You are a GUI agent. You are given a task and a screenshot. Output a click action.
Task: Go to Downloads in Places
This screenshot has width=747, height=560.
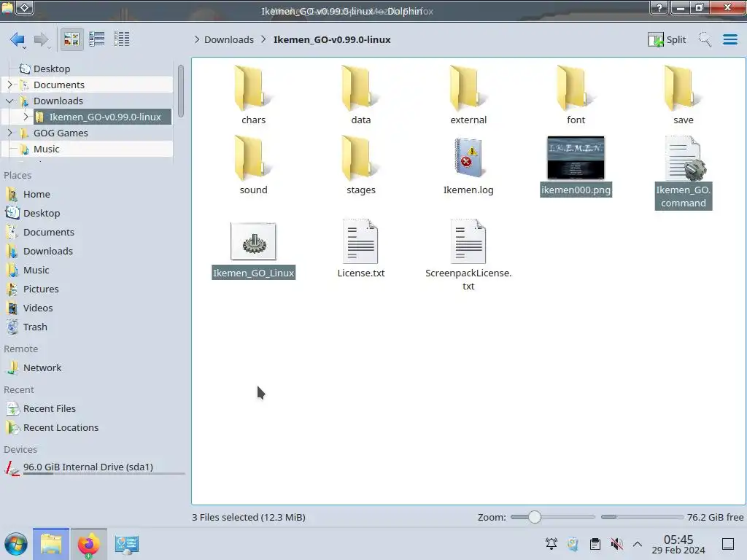[47, 251]
